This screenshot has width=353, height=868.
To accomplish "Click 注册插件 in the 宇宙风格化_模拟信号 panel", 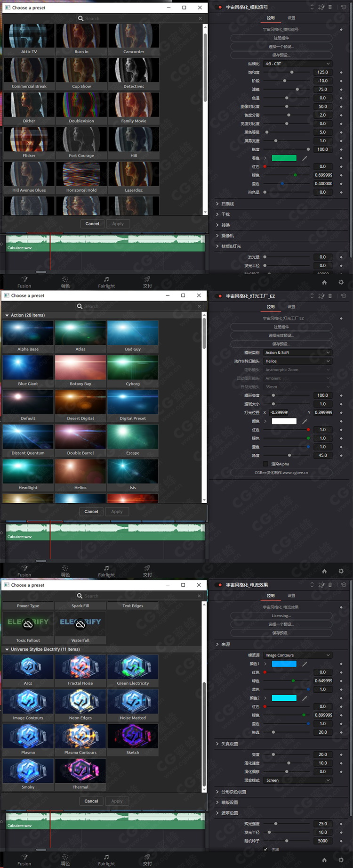I will tap(281, 38).
